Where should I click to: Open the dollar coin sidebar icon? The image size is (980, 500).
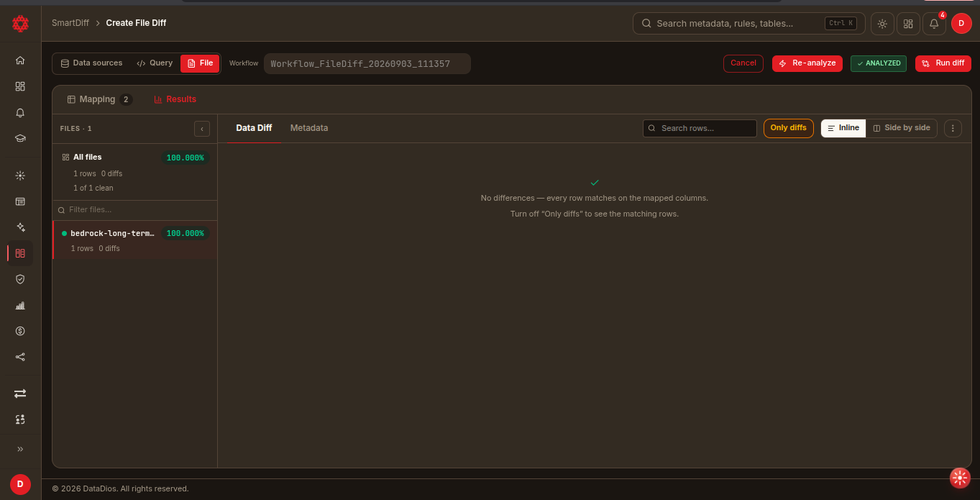[20, 331]
